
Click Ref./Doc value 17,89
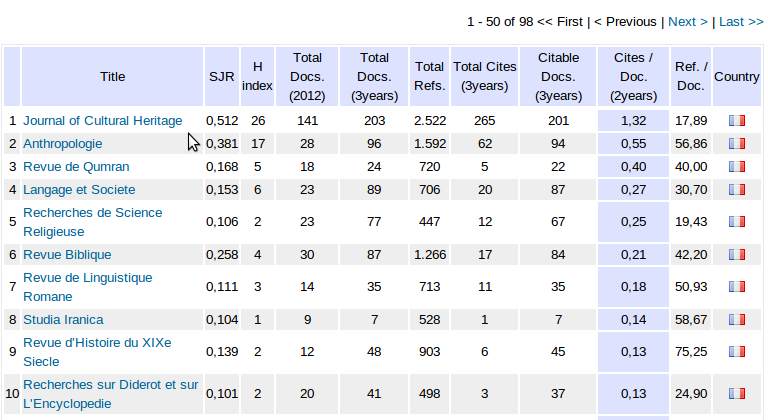click(x=691, y=121)
